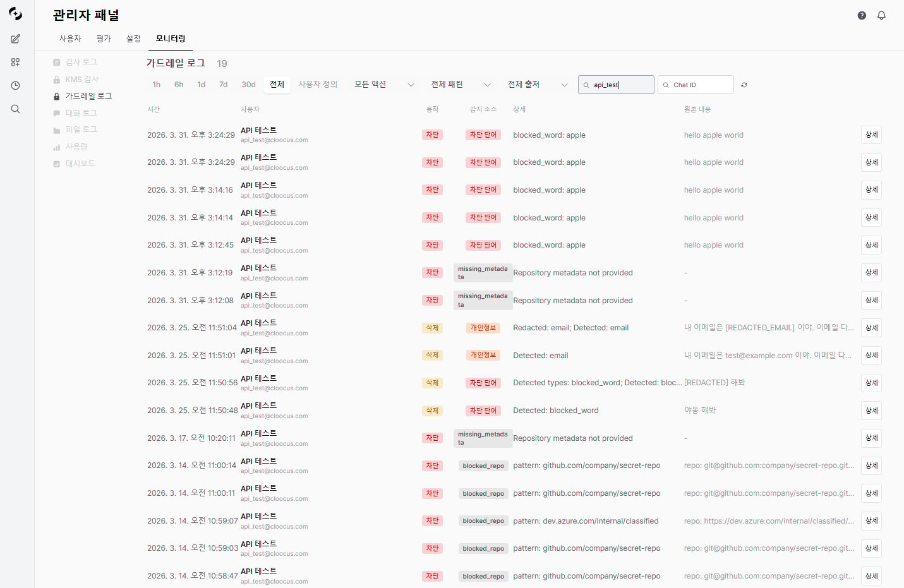
Task: Open 상세 for the 3:12:19 log
Action: click(871, 272)
